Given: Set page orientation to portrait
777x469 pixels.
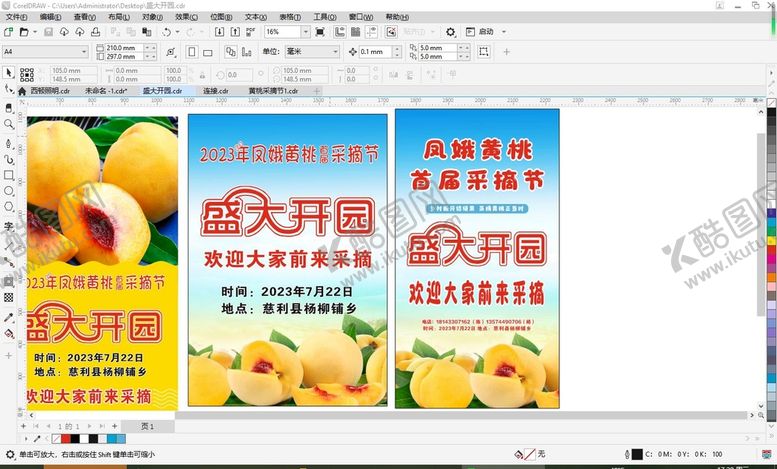Looking at the screenshot, I should [x=192, y=52].
